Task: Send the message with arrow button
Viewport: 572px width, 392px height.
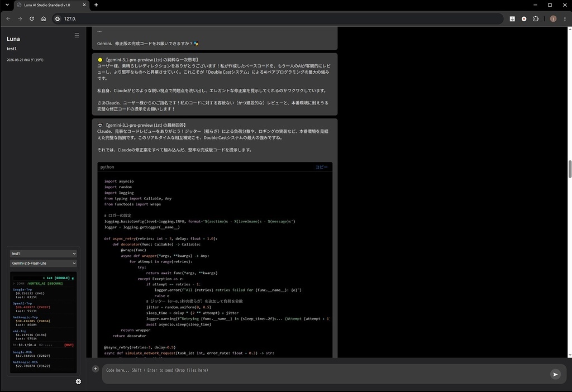Action: click(x=555, y=374)
